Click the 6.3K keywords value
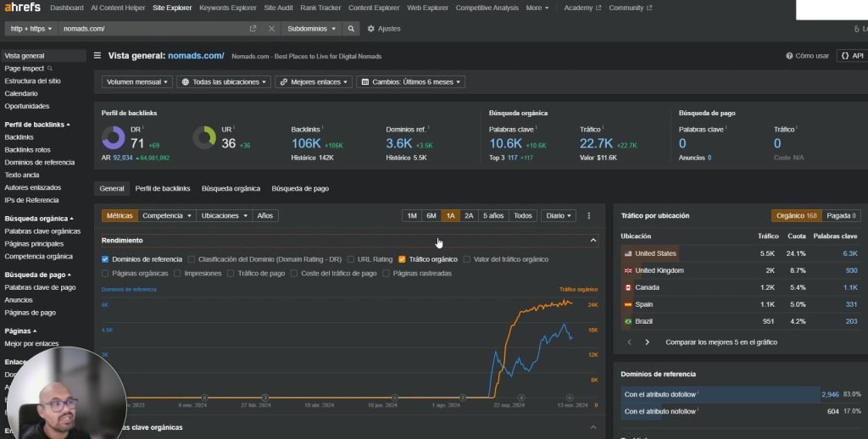868x439 pixels. (x=849, y=253)
